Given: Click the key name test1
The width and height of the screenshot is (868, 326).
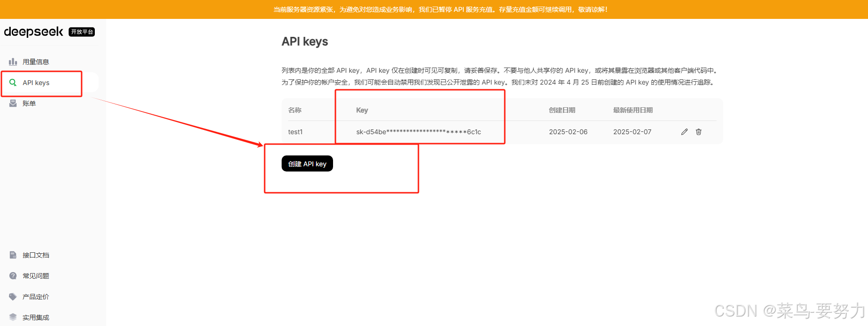Looking at the screenshot, I should pos(295,132).
